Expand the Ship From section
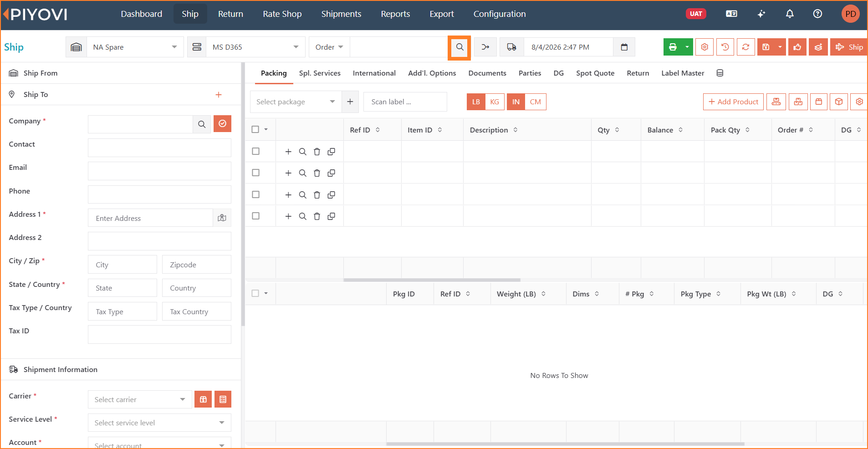This screenshot has width=868, height=449. pyautogui.click(x=121, y=73)
